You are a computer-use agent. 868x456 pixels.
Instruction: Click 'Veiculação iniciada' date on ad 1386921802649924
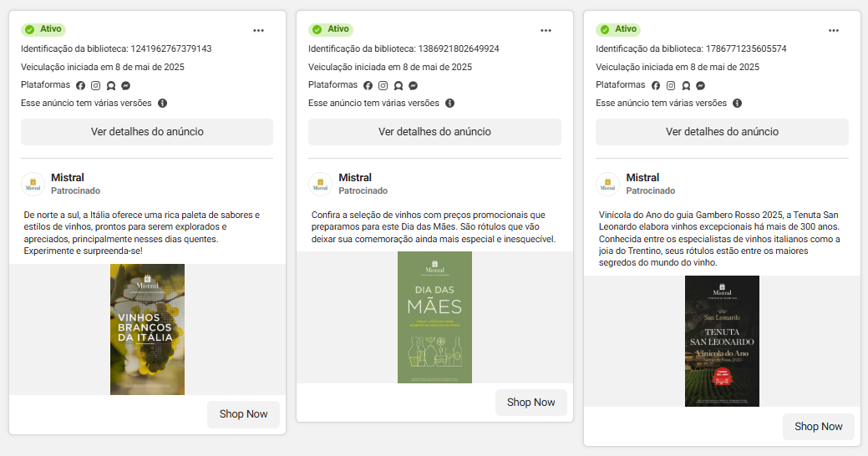pyautogui.click(x=390, y=67)
